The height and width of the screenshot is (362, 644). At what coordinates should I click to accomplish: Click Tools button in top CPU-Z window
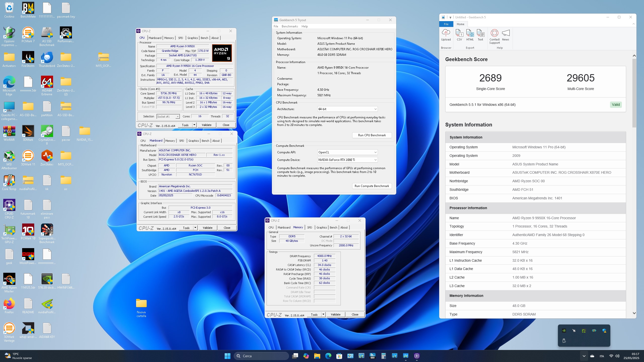[185, 125]
